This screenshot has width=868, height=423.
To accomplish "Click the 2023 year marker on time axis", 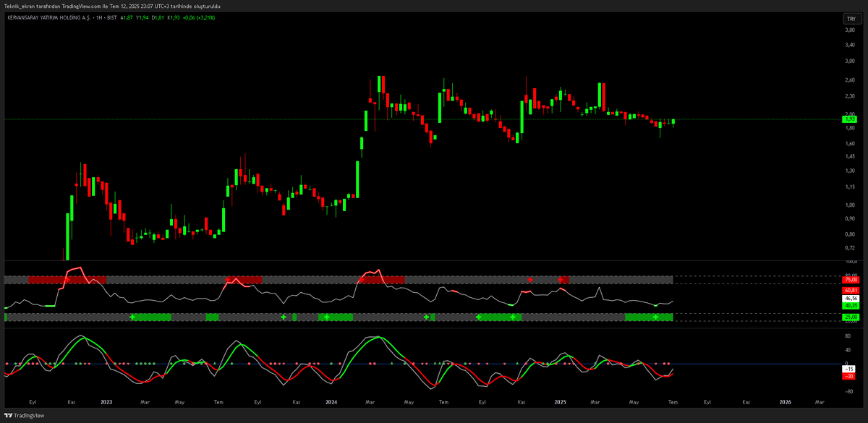I will click(x=106, y=401).
